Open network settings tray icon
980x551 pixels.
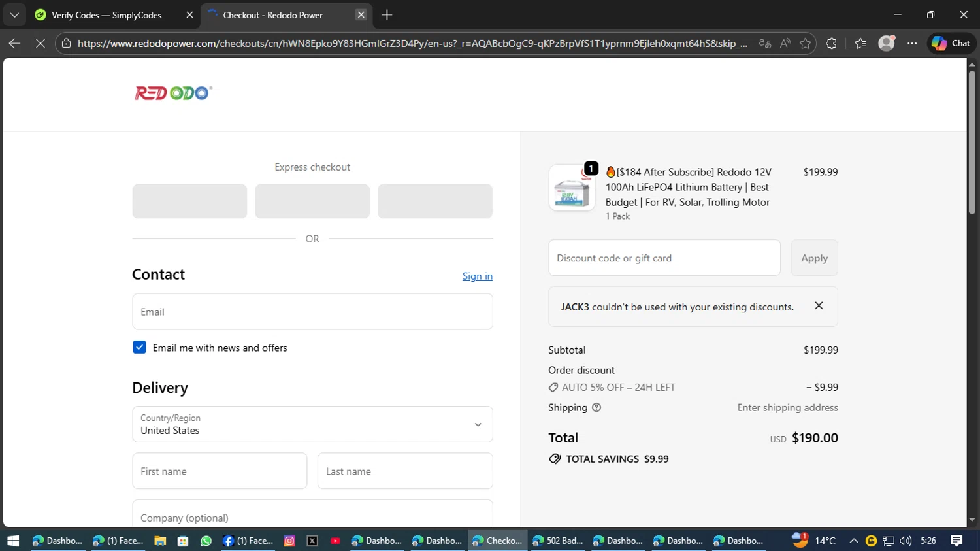[889, 541]
